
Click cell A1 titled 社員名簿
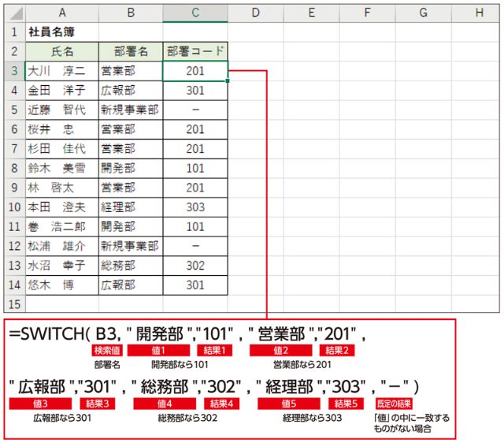click(x=62, y=32)
